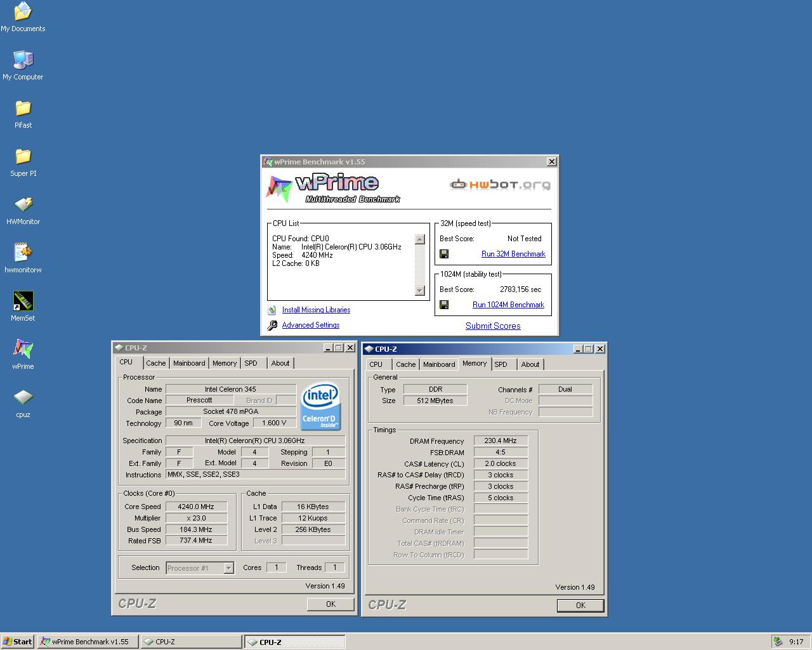Screen dimensions: 812x650
Task: Click the FSB:DRAM 4:5 field
Action: (501, 452)
